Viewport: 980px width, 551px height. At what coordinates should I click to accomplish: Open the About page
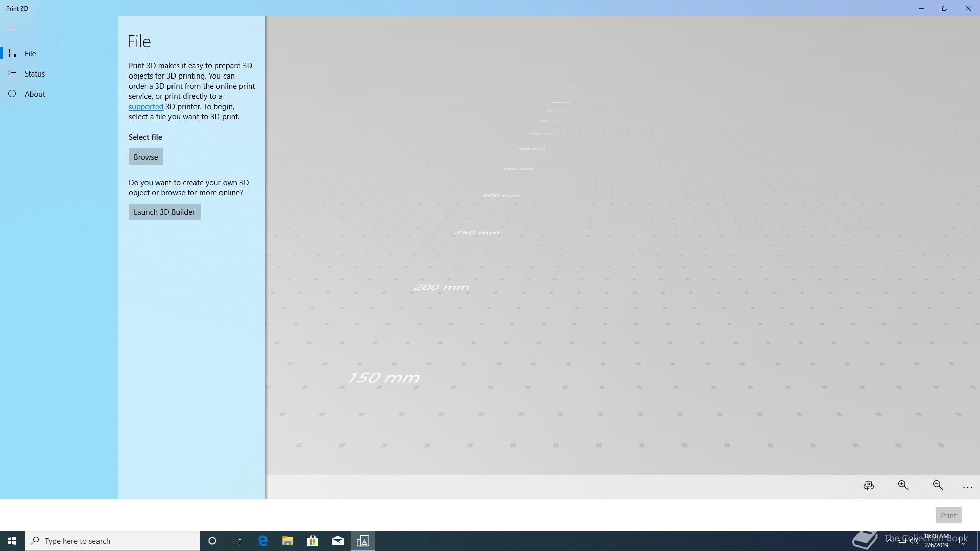pos(59,94)
